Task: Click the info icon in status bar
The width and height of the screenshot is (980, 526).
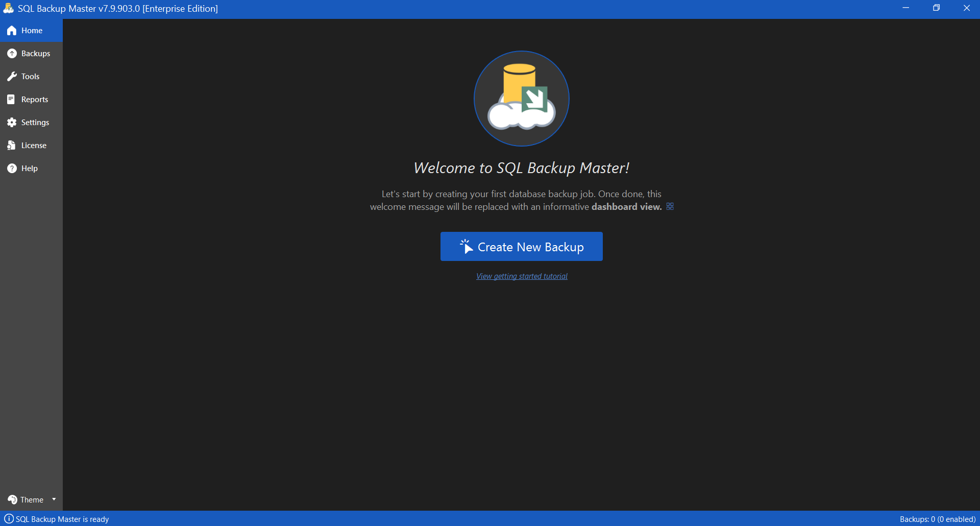Action: point(9,518)
